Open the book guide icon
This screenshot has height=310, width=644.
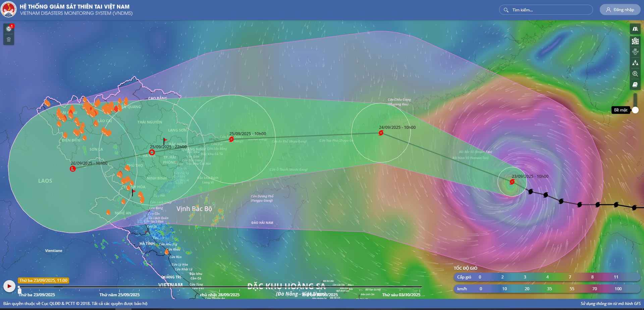[x=635, y=85]
